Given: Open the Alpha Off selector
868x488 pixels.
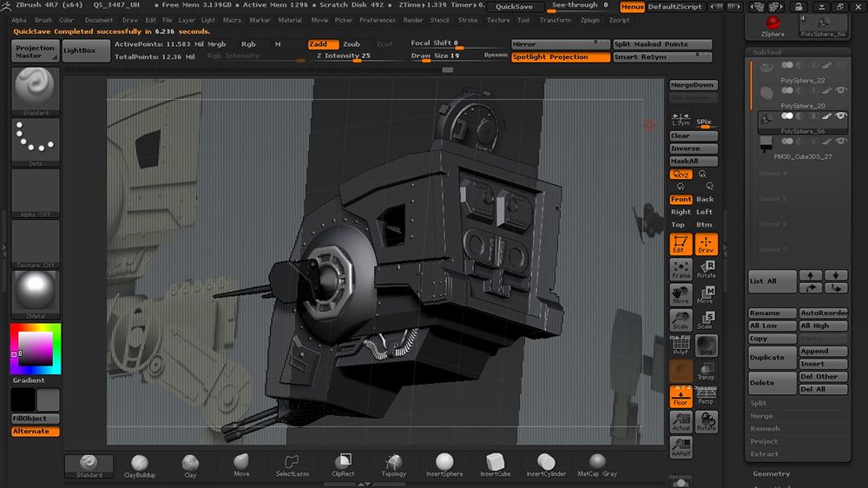Looking at the screenshot, I should coord(36,194).
